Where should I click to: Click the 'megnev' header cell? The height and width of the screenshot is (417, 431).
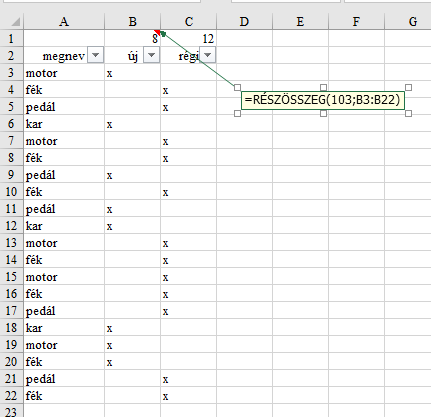coord(64,55)
